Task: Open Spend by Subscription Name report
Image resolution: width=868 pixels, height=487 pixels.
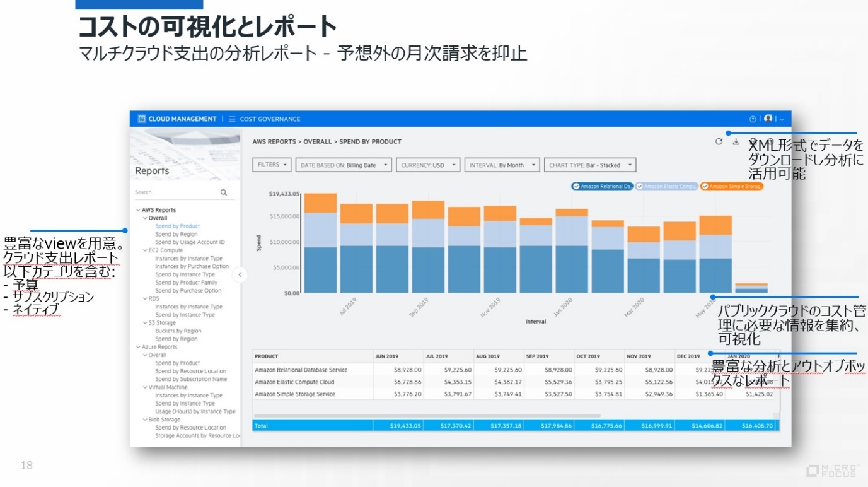Action: [191, 379]
